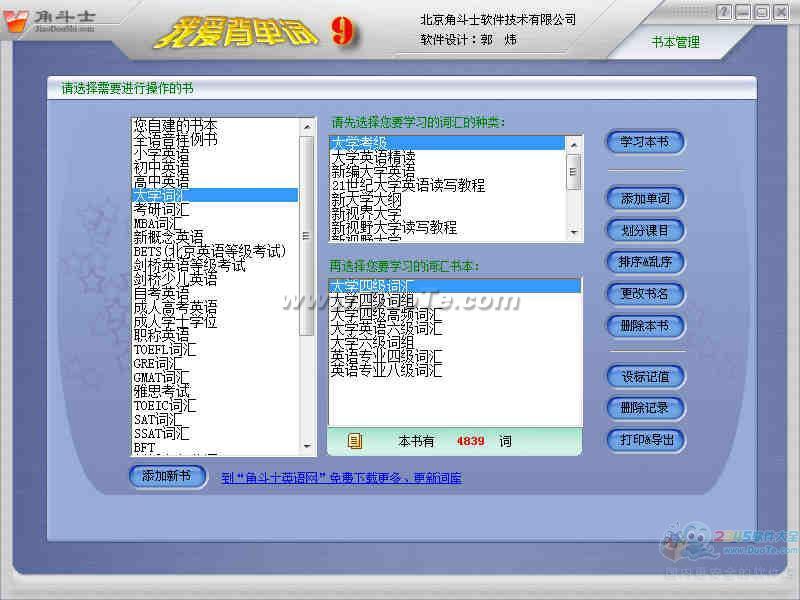Viewport: 800px width, 600px height.
Task: Select 英语专业四级词汇 book
Action: click(455, 356)
